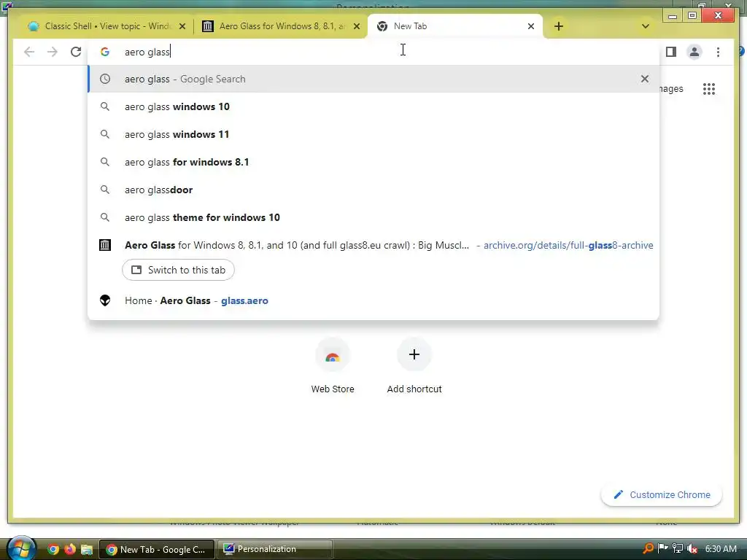The height and width of the screenshot is (560, 747).
Task: Open the Google apps grid icon
Action: (709, 88)
